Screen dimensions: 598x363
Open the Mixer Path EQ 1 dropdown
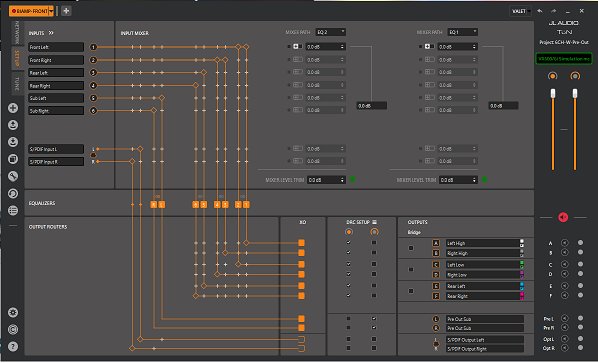[463, 32]
